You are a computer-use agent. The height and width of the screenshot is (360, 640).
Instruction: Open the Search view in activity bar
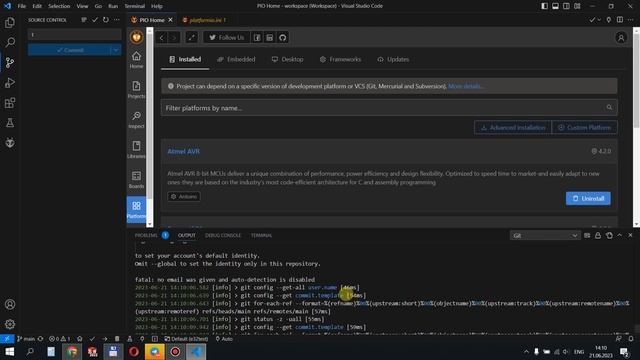(10, 42)
